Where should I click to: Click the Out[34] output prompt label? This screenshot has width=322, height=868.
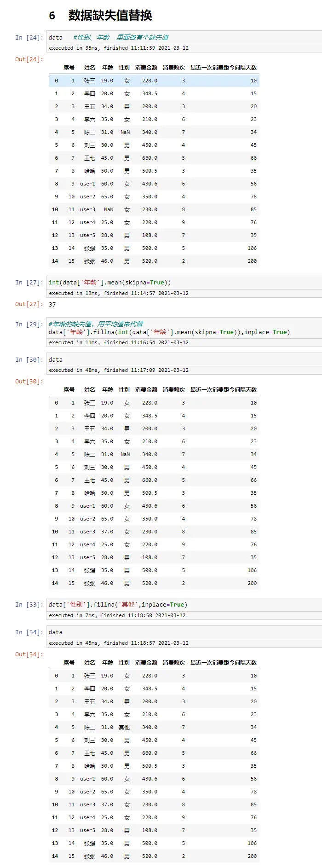29,654
